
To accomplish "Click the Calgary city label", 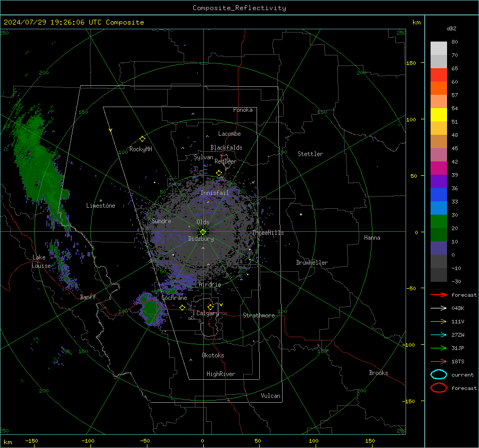I will (x=208, y=313).
